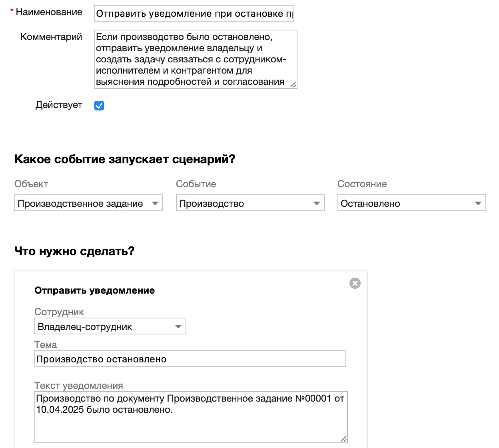Image resolution: width=499 pixels, height=448 pixels.
Task: Click the heading «Что нужно сделать?»
Action: click(x=74, y=252)
